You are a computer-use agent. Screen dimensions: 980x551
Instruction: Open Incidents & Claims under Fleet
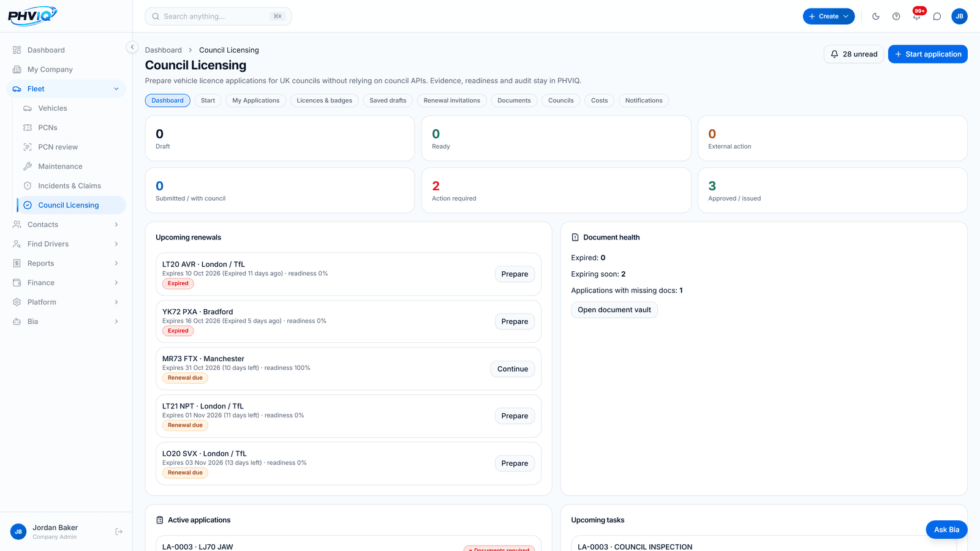point(72,186)
